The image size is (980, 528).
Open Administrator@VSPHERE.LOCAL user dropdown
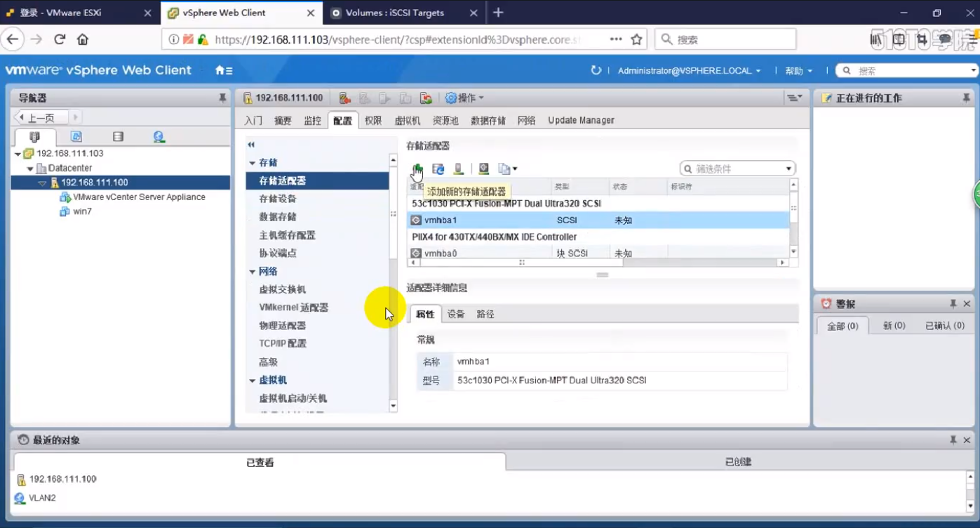(689, 71)
